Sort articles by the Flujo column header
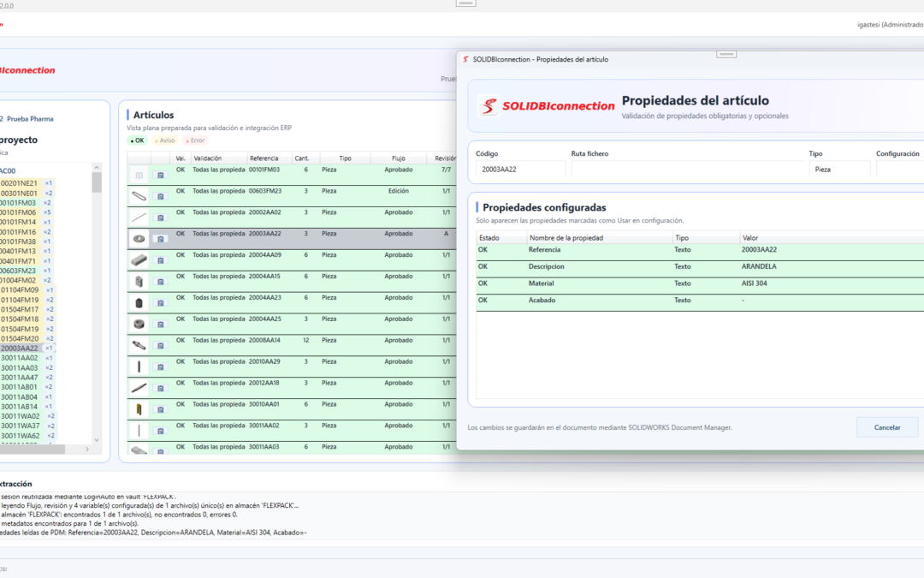This screenshot has height=578, width=924. [x=399, y=158]
